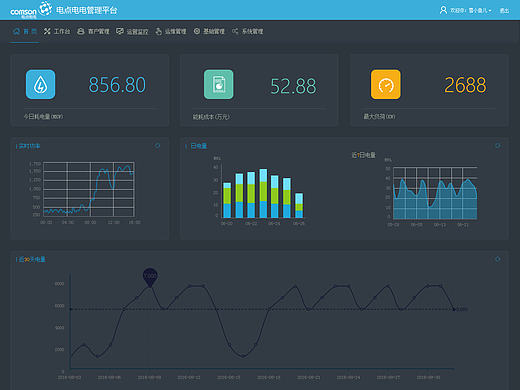This screenshot has width=520, height=390.
Task: Open the 系统管理 menu
Action: (x=247, y=31)
